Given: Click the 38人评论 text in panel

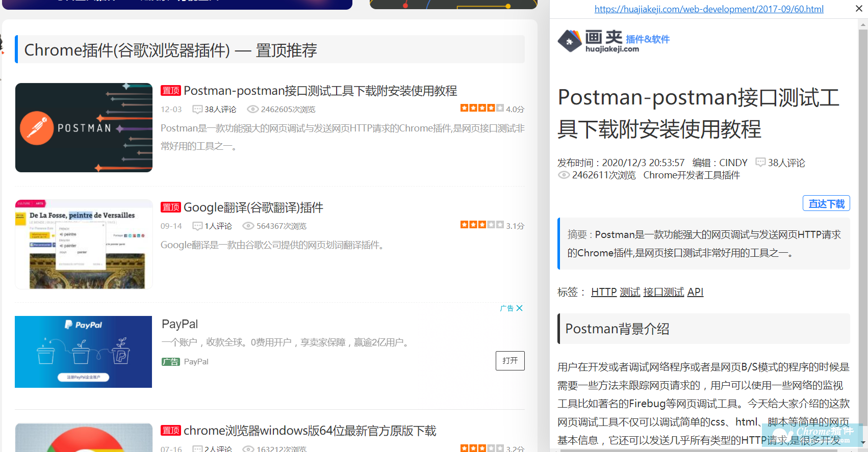Looking at the screenshot, I should (786, 163).
